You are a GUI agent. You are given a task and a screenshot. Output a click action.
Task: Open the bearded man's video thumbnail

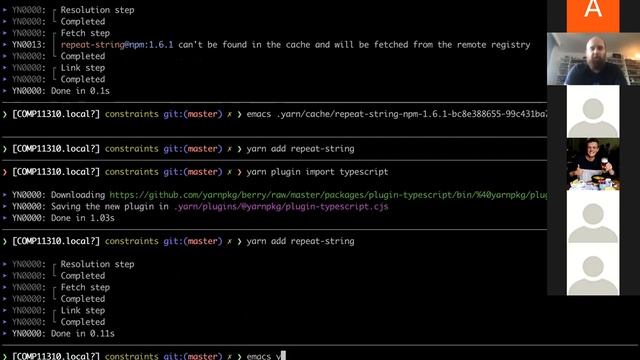(593, 59)
